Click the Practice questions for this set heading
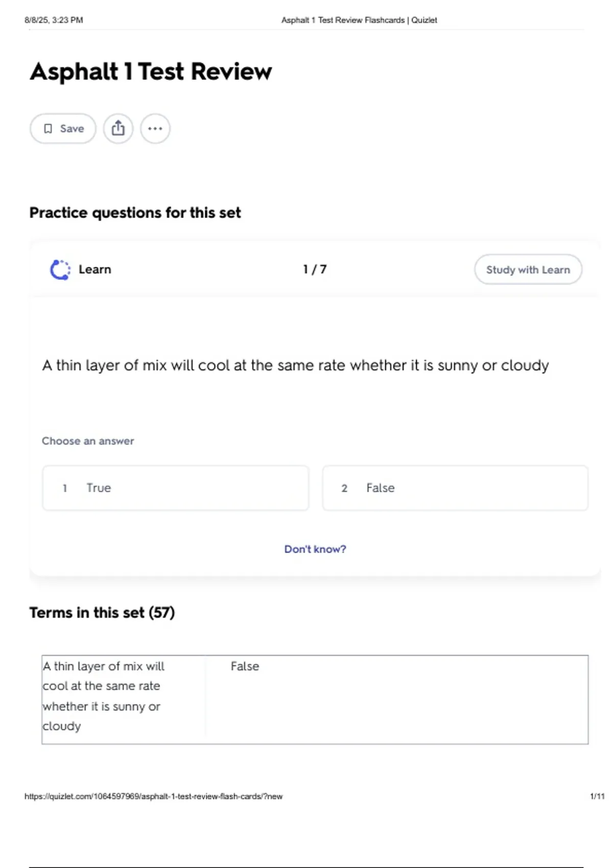613x868 pixels. pyautogui.click(x=135, y=213)
